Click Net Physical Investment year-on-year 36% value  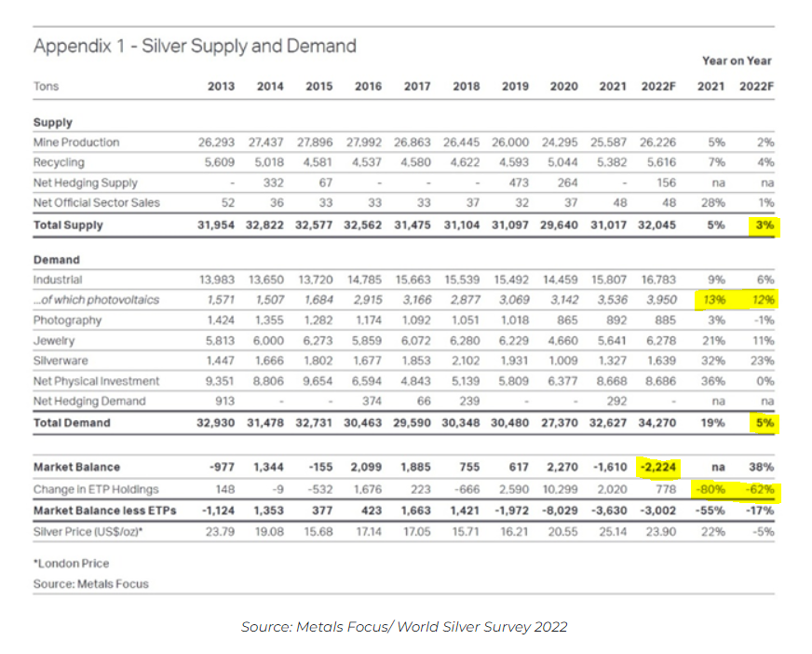pyautogui.click(x=713, y=381)
